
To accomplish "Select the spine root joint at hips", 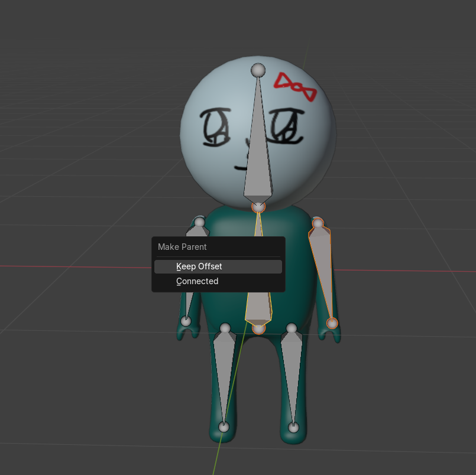I will [x=258, y=329].
